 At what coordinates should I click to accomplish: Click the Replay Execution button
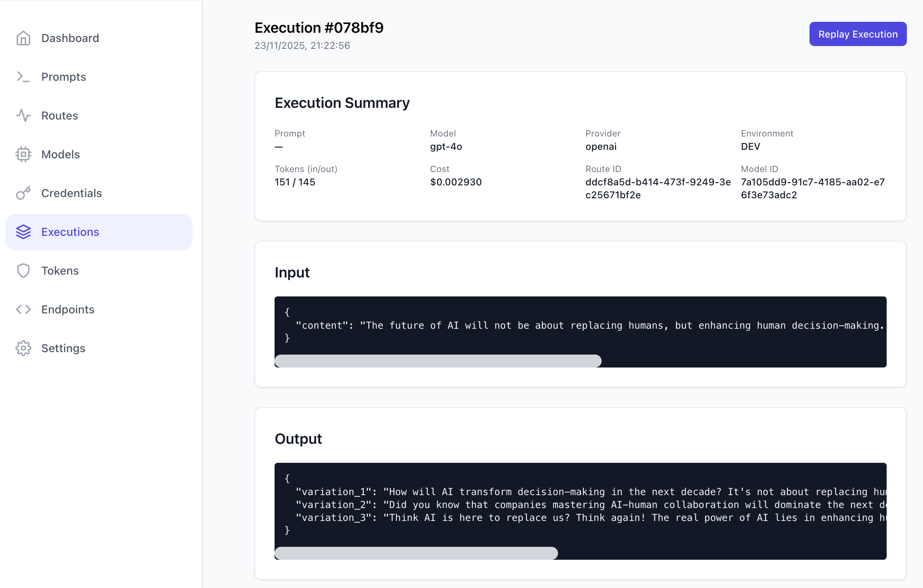click(x=858, y=34)
